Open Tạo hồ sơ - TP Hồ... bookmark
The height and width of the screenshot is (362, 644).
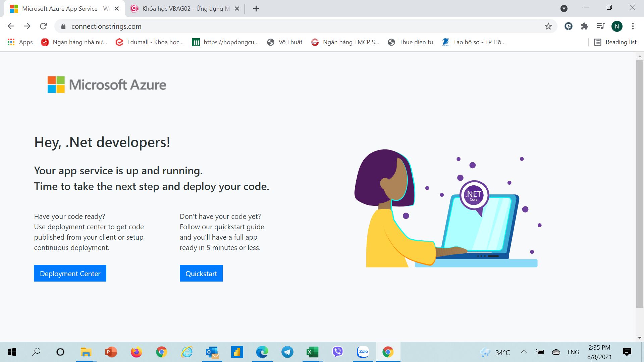[x=474, y=42]
